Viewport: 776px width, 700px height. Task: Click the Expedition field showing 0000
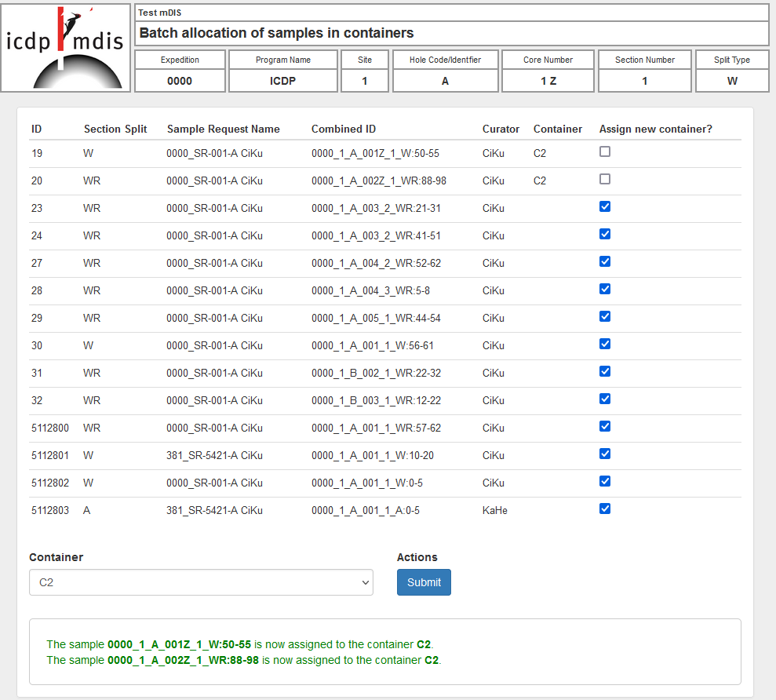point(180,79)
